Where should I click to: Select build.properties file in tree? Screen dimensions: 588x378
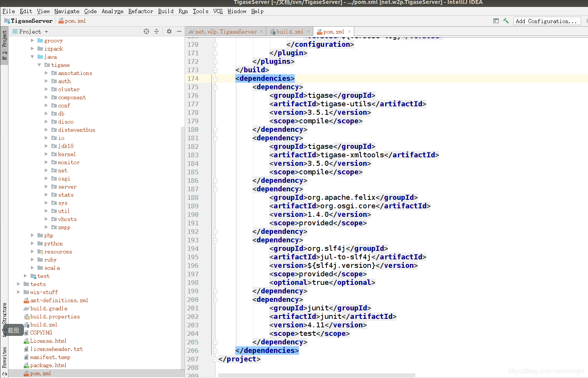pos(55,317)
